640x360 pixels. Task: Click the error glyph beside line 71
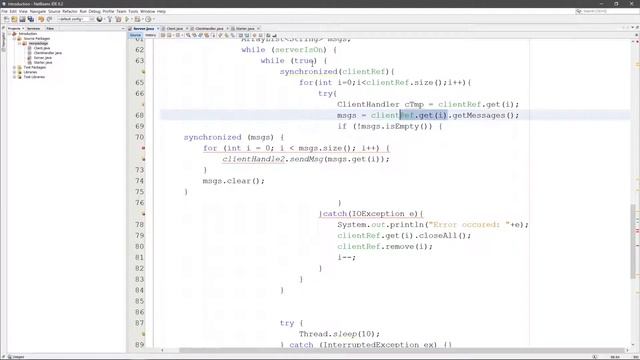[x=143, y=148]
